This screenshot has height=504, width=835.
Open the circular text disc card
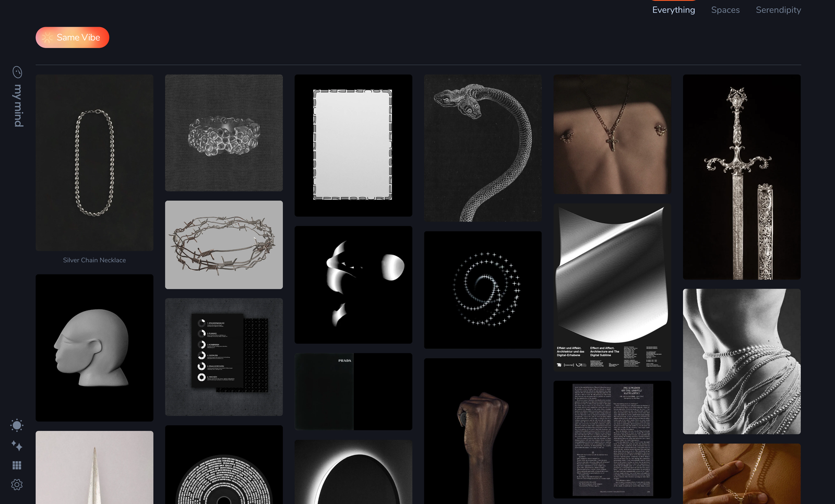click(224, 465)
